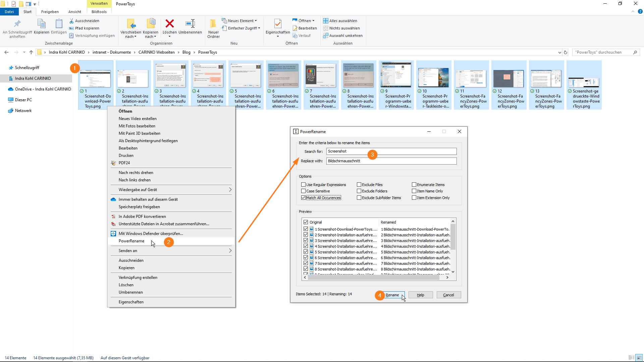Enable Use Regular Expressions option

[x=303, y=185]
